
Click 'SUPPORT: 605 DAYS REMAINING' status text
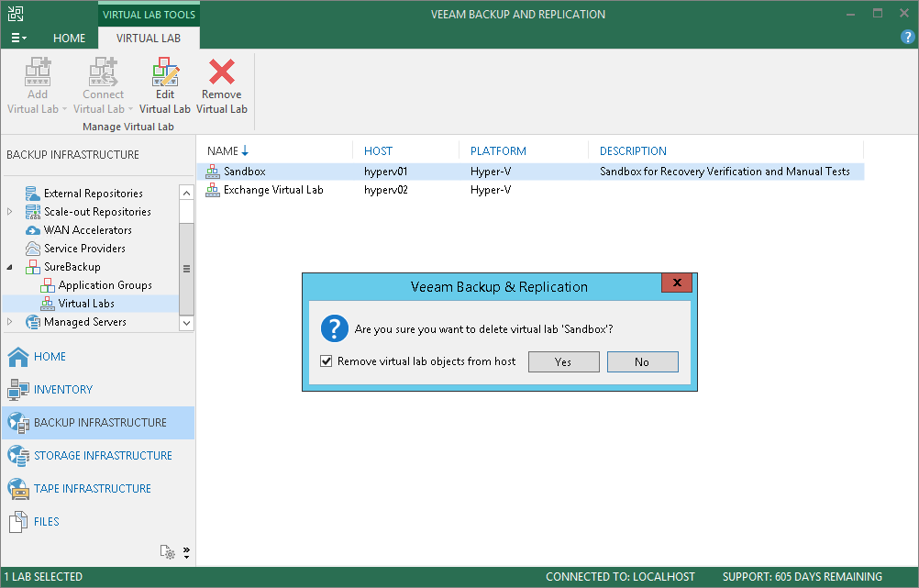tap(802, 577)
